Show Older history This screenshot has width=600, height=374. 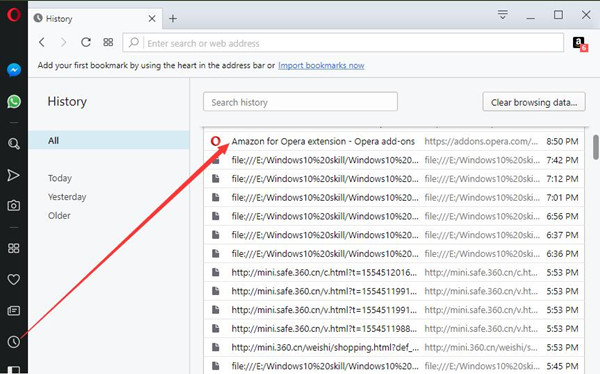pos(59,216)
